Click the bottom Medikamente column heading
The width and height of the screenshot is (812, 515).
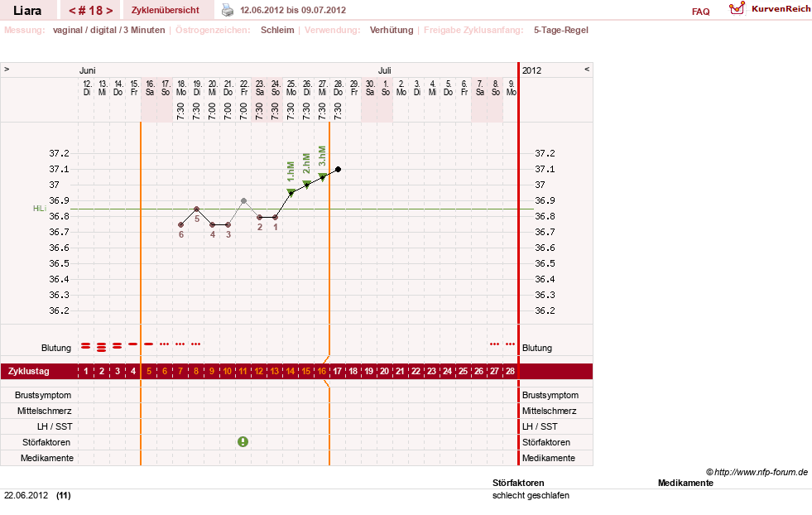pyautogui.click(x=685, y=483)
